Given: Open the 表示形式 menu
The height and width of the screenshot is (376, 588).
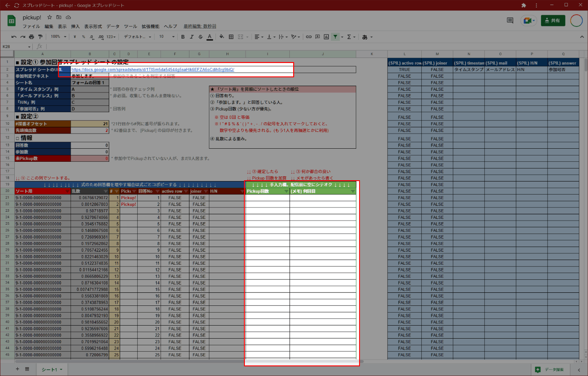Looking at the screenshot, I should click(93, 26).
